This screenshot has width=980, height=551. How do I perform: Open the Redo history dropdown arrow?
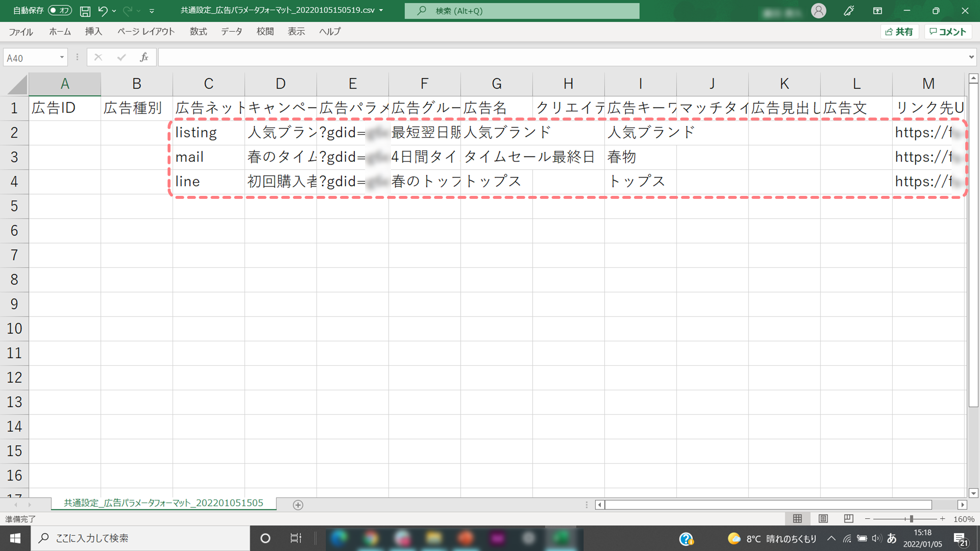point(139,11)
